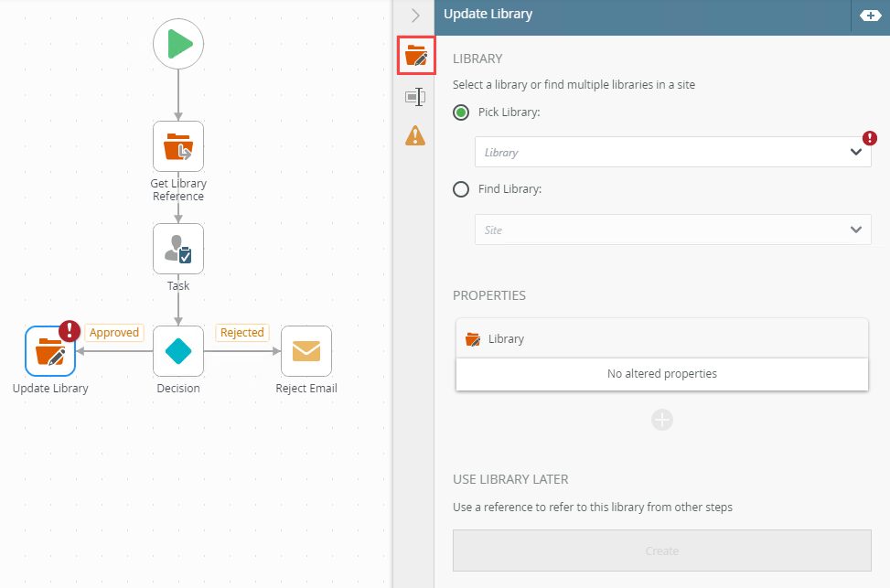
Task: Click the Approved outcome label
Action: 114,333
